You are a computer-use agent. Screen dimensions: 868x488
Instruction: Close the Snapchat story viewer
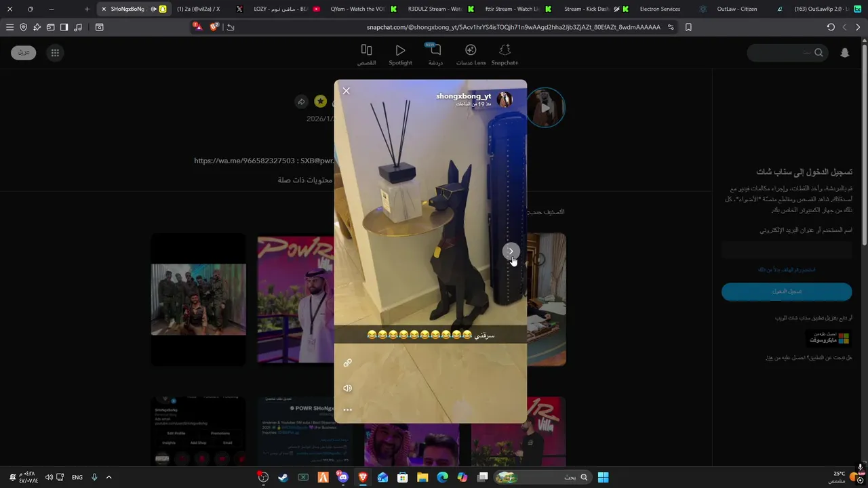click(x=346, y=91)
